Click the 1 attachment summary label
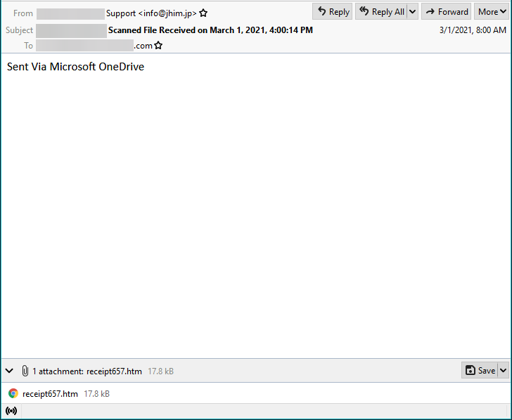Viewport: 512px width, 420px height. (x=87, y=371)
